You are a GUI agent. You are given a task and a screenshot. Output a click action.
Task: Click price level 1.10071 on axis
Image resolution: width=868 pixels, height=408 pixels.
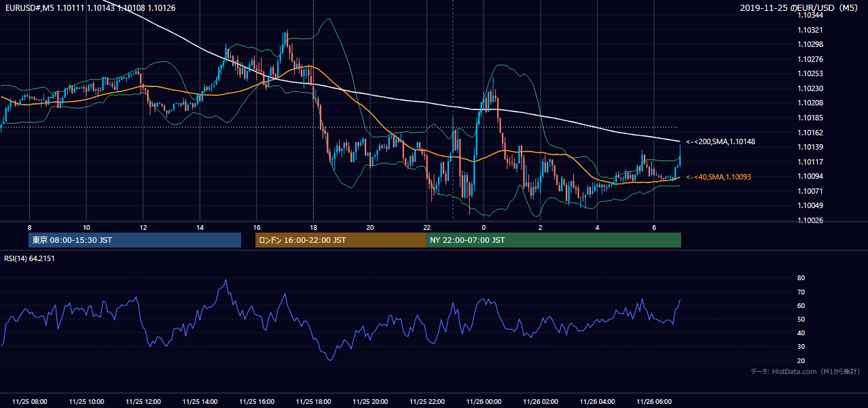click(809, 191)
